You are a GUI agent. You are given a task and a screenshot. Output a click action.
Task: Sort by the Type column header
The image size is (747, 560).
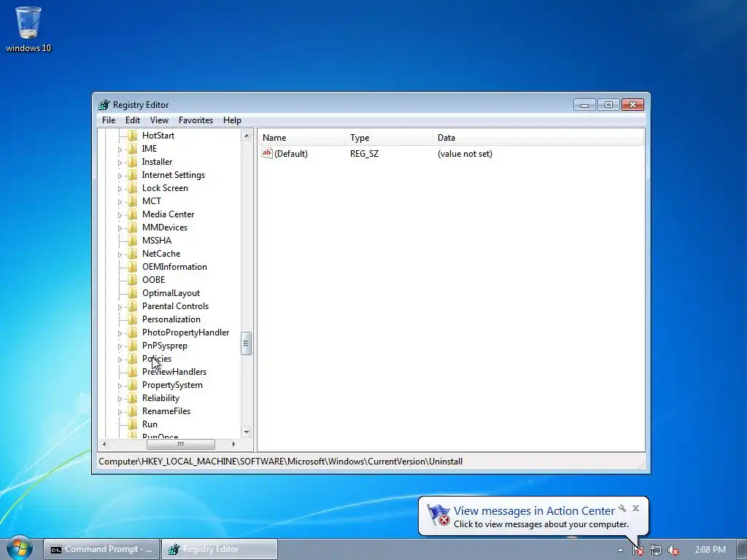pos(390,138)
